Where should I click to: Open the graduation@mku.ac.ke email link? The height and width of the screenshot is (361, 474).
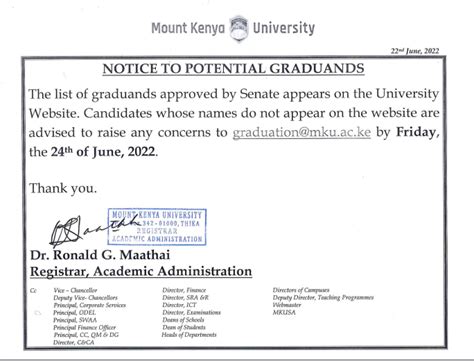(301, 132)
